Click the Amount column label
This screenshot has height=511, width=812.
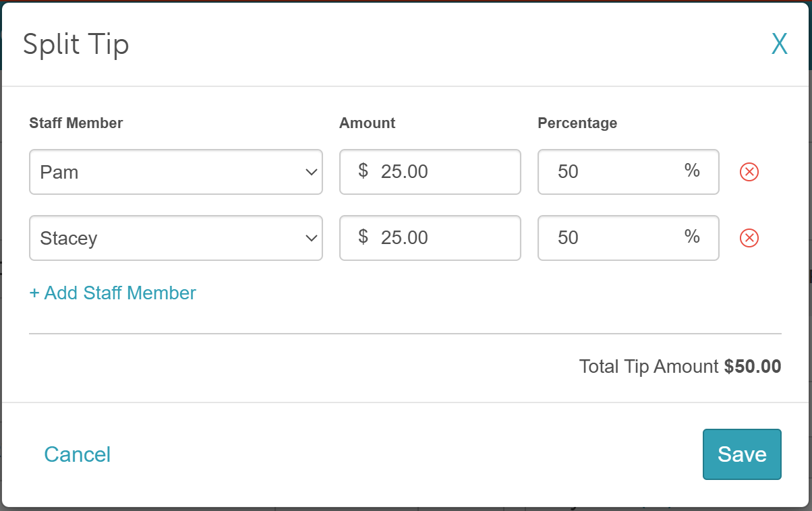point(367,123)
